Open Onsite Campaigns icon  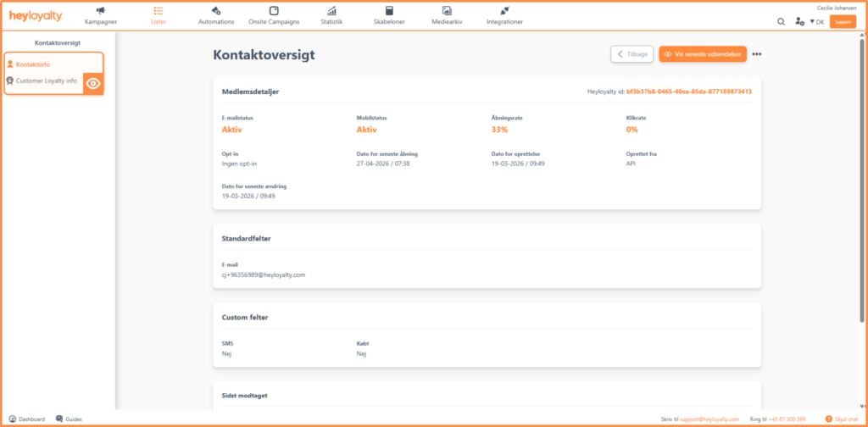pos(274,10)
